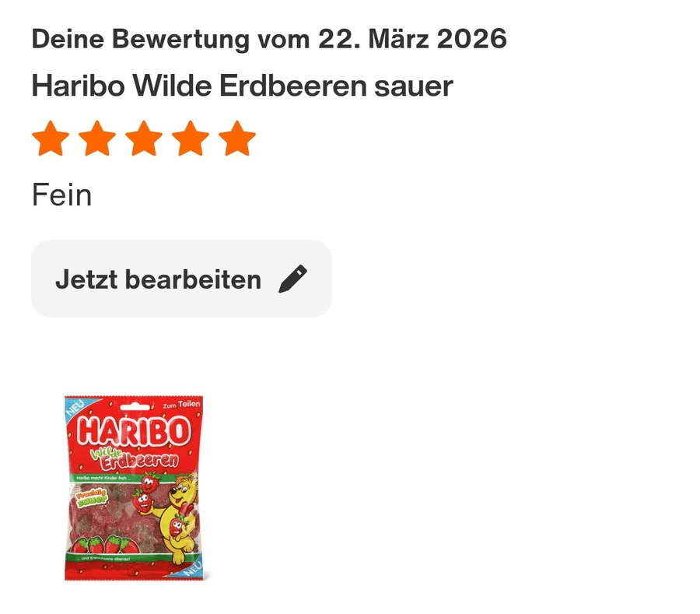This screenshot has height=614, width=700.
Task: Click the yellow bear mascot on package
Action: click(179, 518)
